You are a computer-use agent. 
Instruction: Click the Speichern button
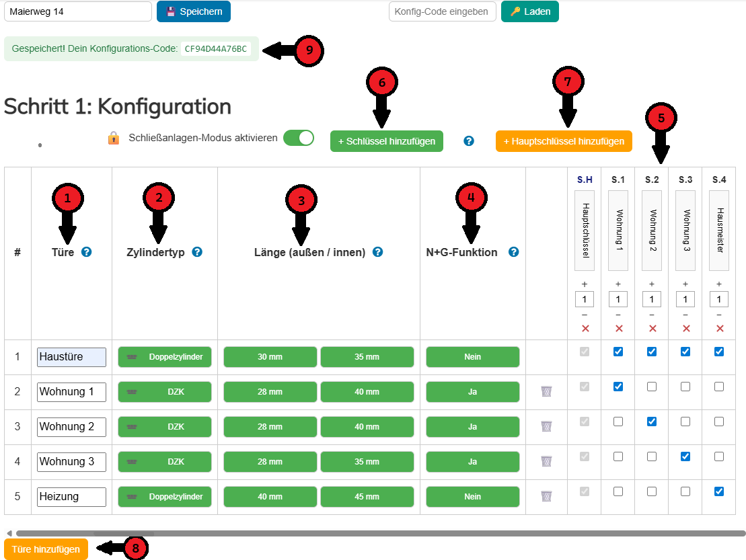click(x=194, y=11)
